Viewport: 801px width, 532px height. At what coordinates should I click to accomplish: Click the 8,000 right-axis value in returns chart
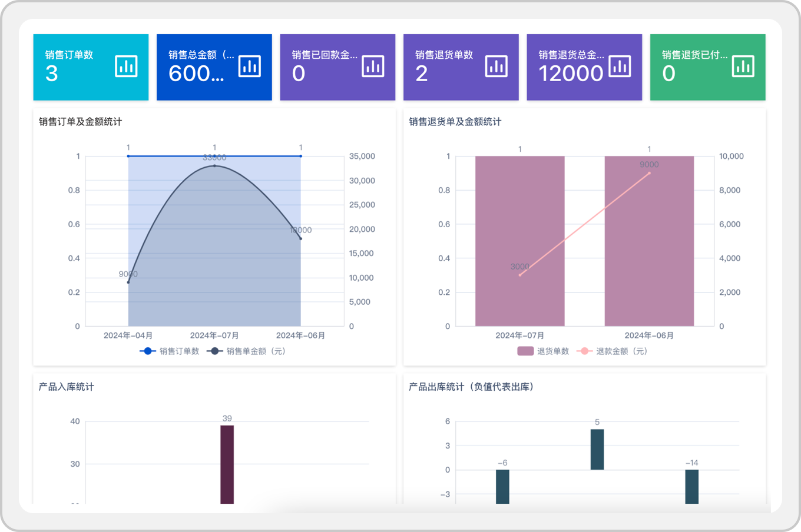(x=730, y=190)
